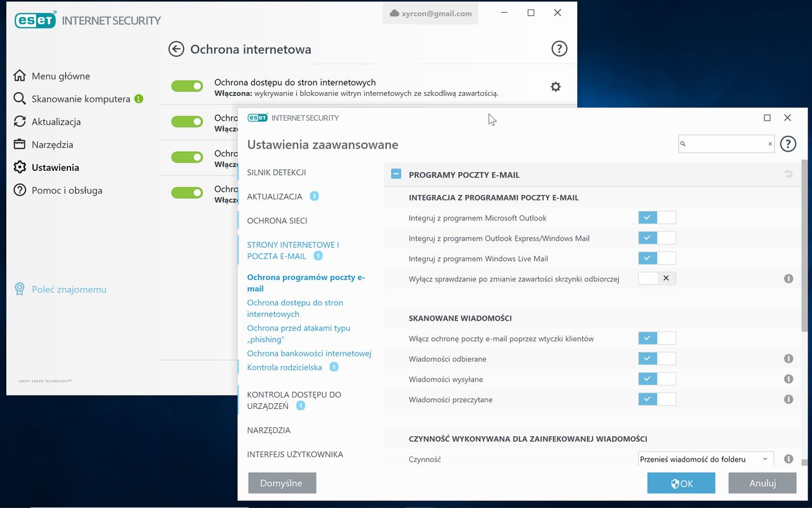Click the gear icon next to Ustawienia
The width and height of the screenshot is (812, 508).
point(20,167)
